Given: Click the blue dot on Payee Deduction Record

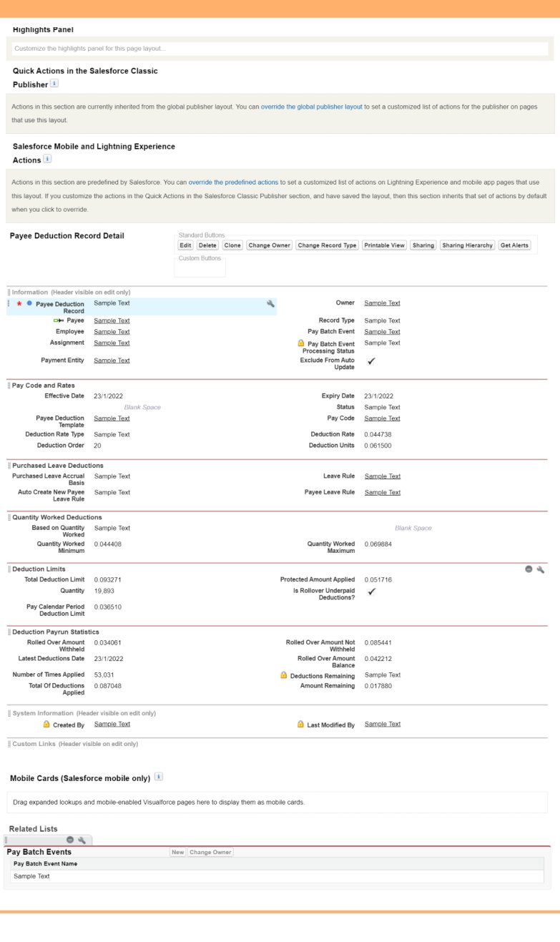Looking at the screenshot, I should (29, 303).
